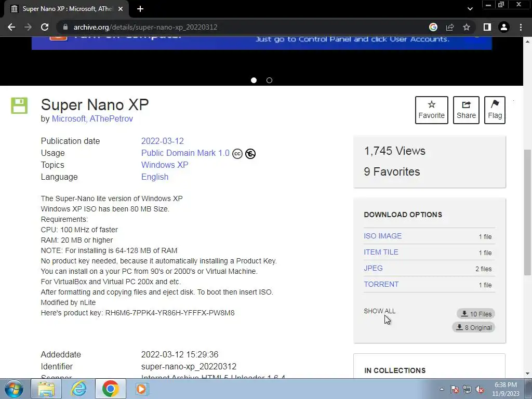Viewport: 532px width, 399px height.
Task: Open the network tray icon
Action: point(467,390)
